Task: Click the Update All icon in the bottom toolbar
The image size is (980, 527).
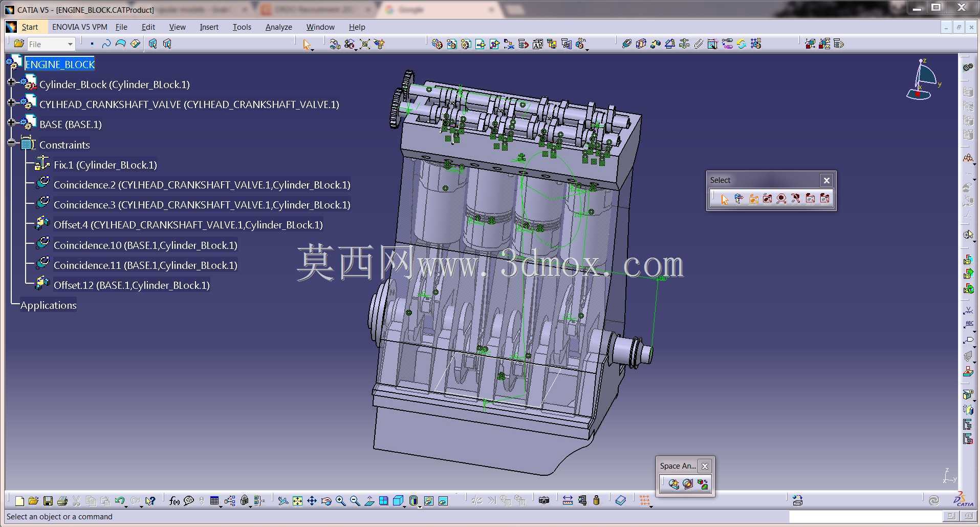Action: 934,501
